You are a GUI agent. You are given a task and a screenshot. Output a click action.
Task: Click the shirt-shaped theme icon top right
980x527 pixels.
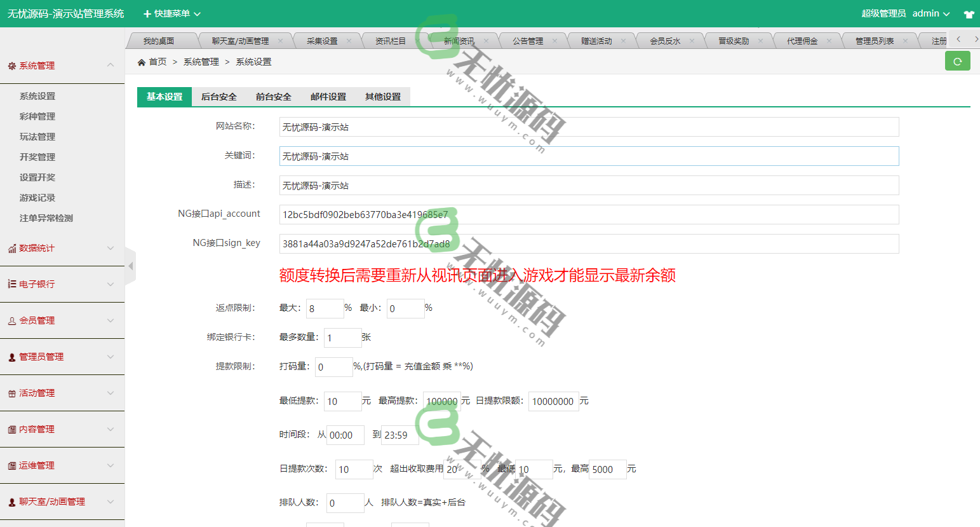(969, 13)
